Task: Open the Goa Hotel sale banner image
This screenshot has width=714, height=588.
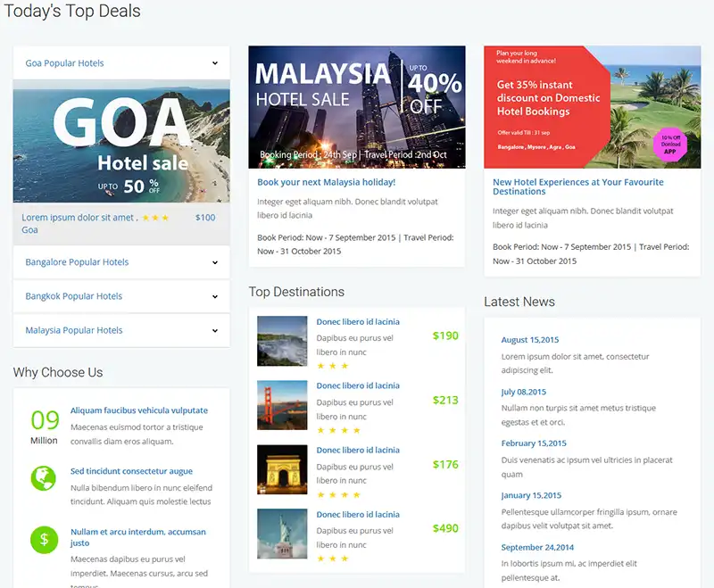Action: [121, 141]
